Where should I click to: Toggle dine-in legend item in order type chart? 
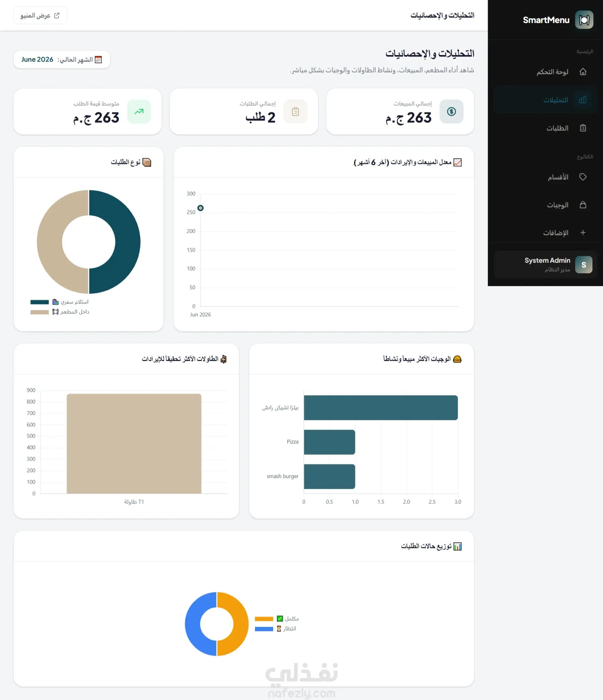tap(60, 312)
